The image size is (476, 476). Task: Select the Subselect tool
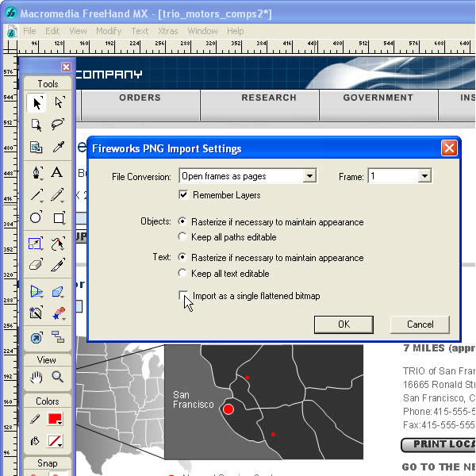[x=58, y=102]
